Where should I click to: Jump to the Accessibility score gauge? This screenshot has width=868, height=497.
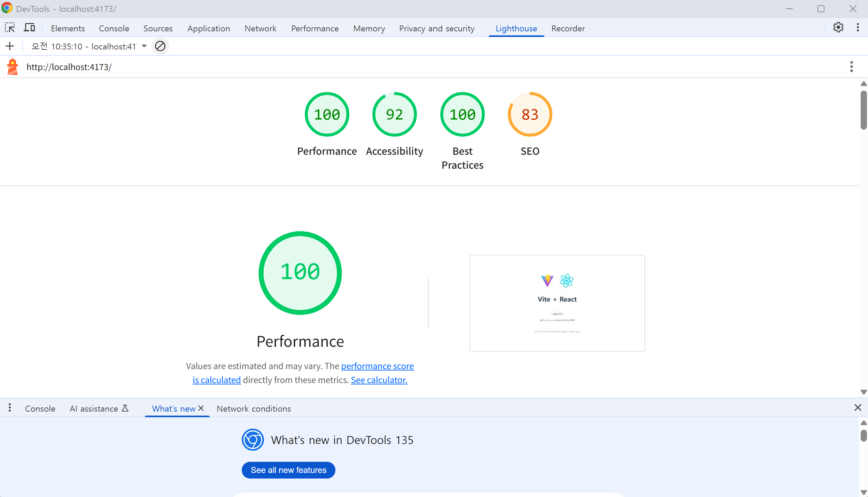tap(394, 114)
